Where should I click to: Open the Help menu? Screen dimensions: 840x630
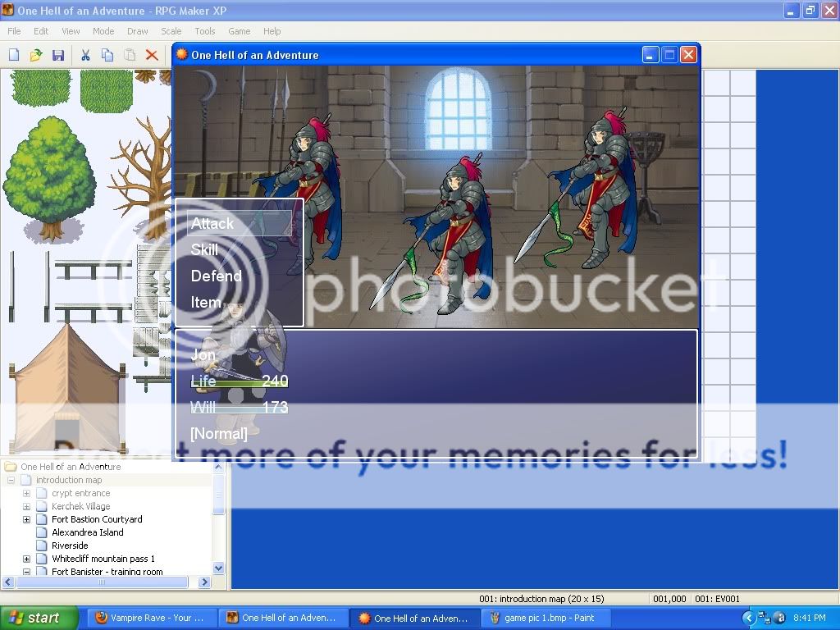272,31
